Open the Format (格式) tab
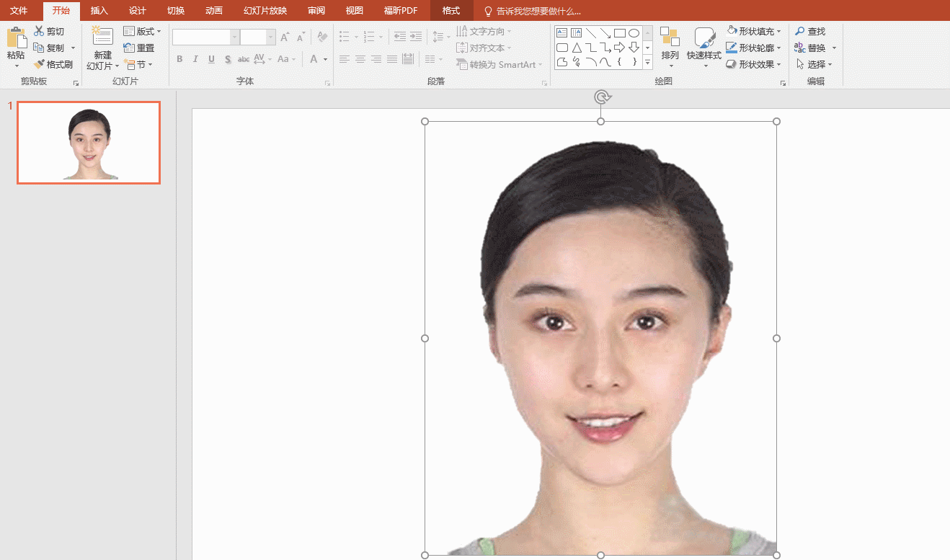Screen dimensions: 950x560 [451, 11]
